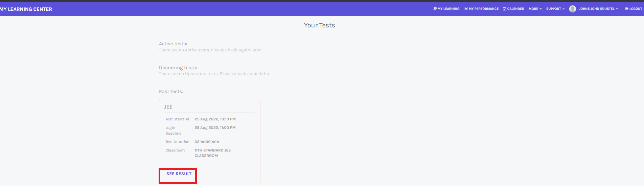This screenshot has height=186, width=644.
Task: Click the Past tests section label
Action: point(171,92)
